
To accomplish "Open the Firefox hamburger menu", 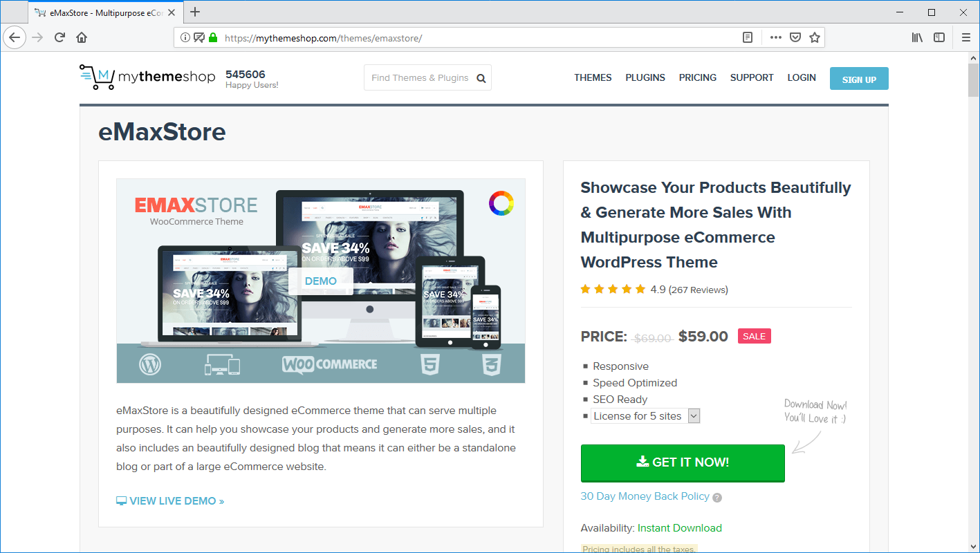I will point(966,38).
